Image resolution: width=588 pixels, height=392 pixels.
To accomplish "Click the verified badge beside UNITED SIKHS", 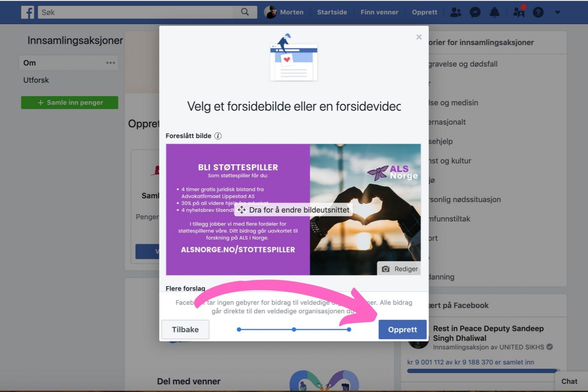I will 550,347.
